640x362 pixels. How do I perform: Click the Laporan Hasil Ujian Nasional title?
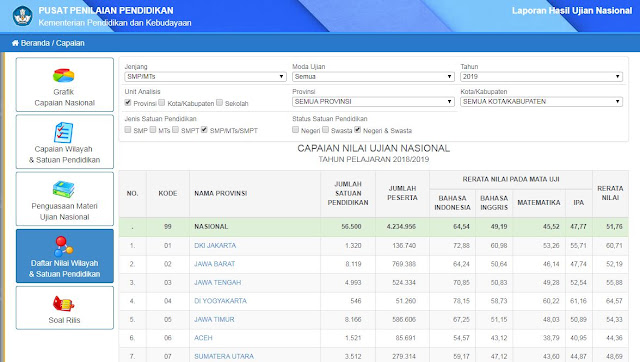pos(572,11)
